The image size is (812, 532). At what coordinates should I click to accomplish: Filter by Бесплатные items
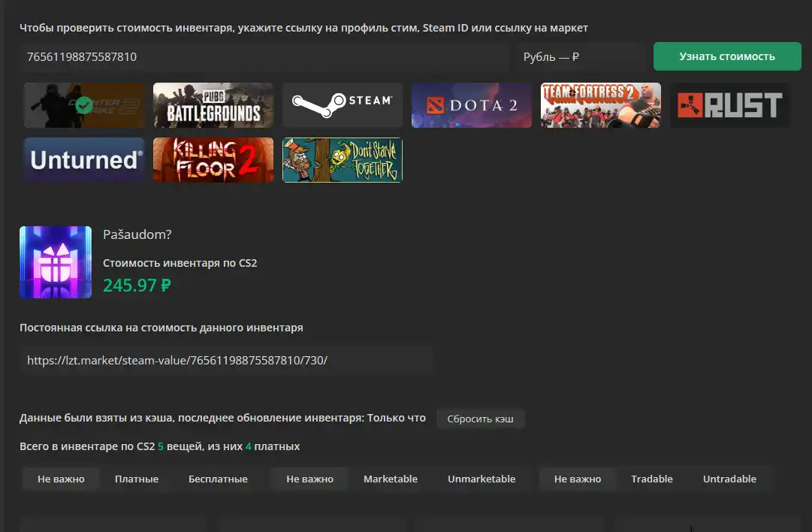(218, 479)
